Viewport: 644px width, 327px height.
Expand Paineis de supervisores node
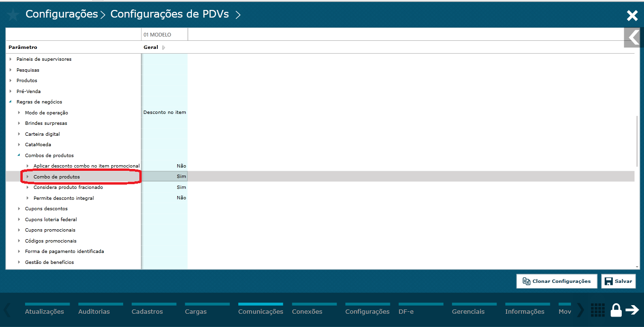coord(10,59)
